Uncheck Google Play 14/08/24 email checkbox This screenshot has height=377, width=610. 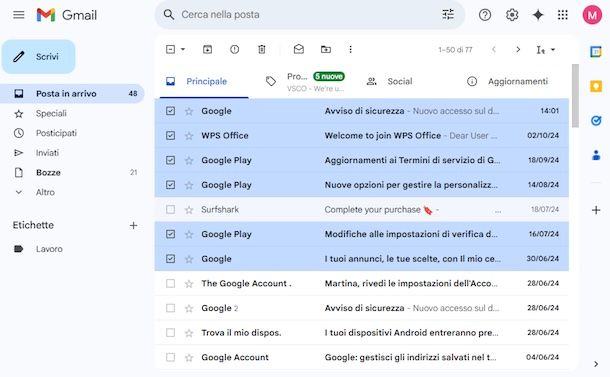click(170, 185)
